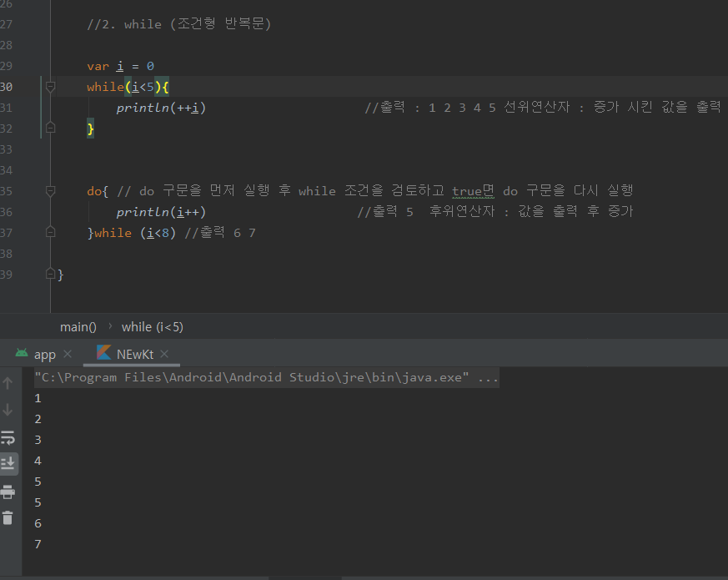Click console output line '6'

click(x=38, y=523)
